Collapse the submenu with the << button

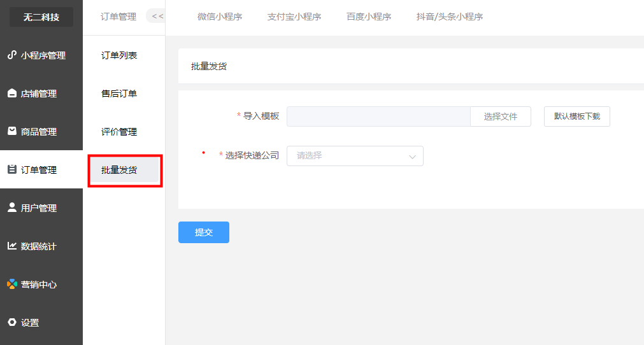(157, 17)
